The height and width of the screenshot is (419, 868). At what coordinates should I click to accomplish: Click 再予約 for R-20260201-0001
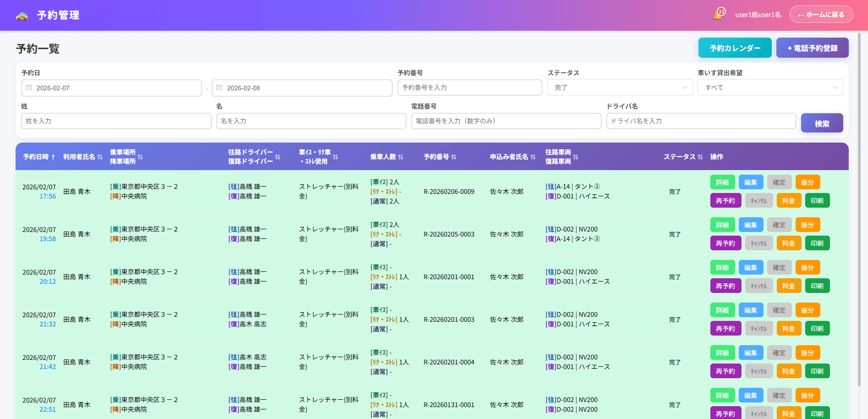[726, 286]
